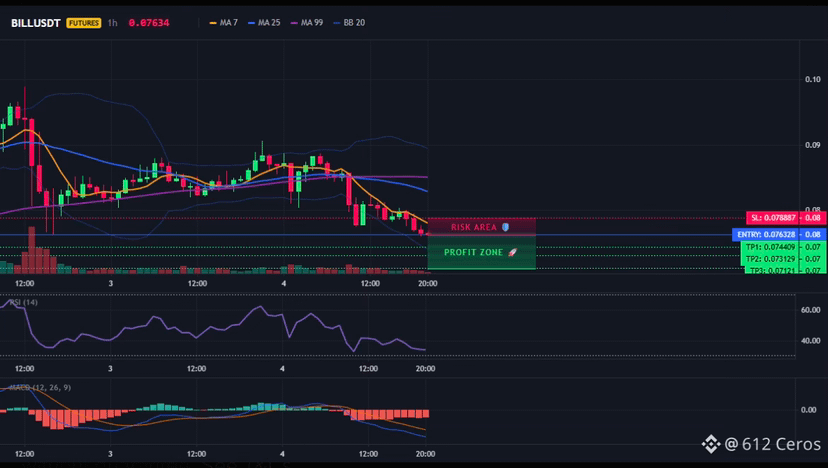This screenshot has height=468, width=828.
Task: Click the 0.00 MACD axis value
Action: [808, 410]
